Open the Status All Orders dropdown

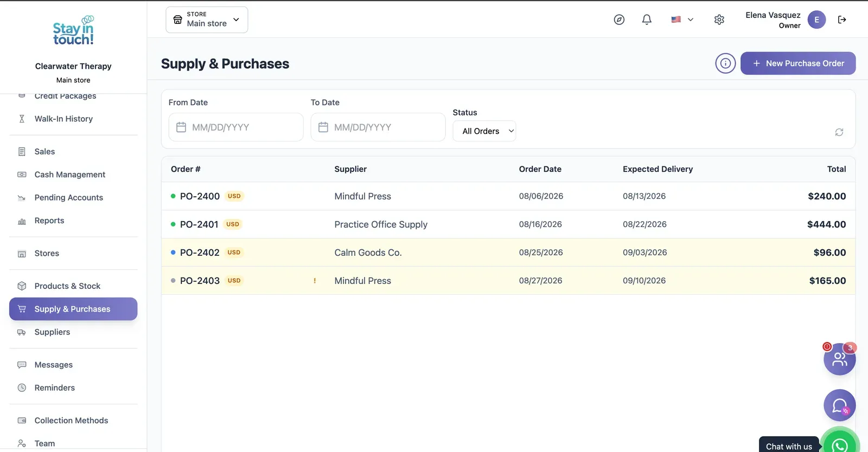[x=484, y=131]
